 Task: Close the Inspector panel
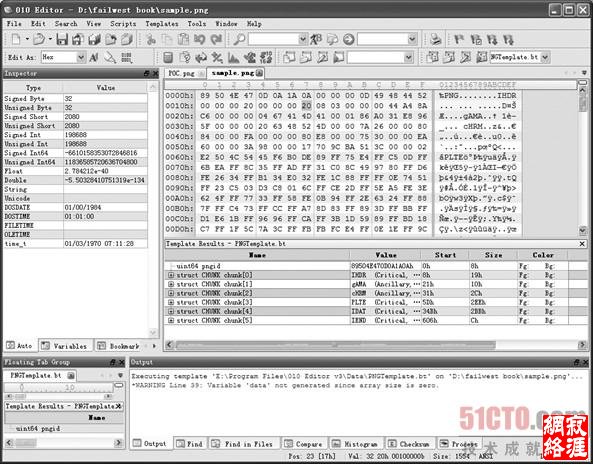pos(155,74)
